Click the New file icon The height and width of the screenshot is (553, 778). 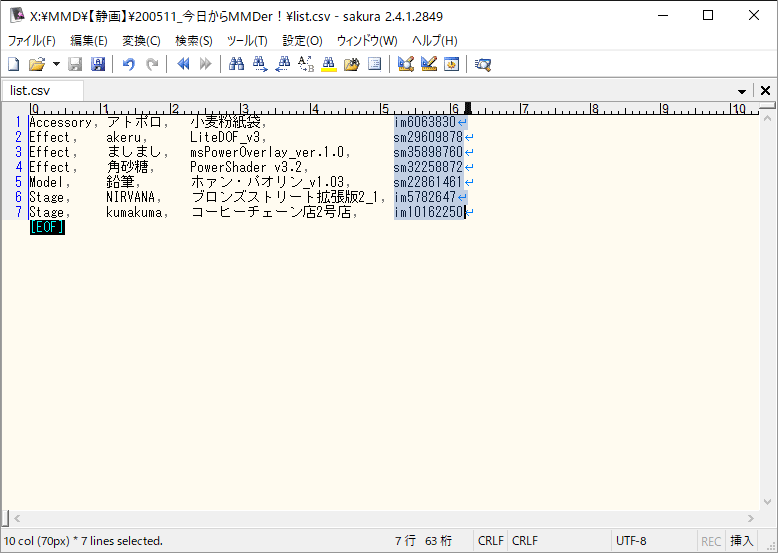point(14,64)
